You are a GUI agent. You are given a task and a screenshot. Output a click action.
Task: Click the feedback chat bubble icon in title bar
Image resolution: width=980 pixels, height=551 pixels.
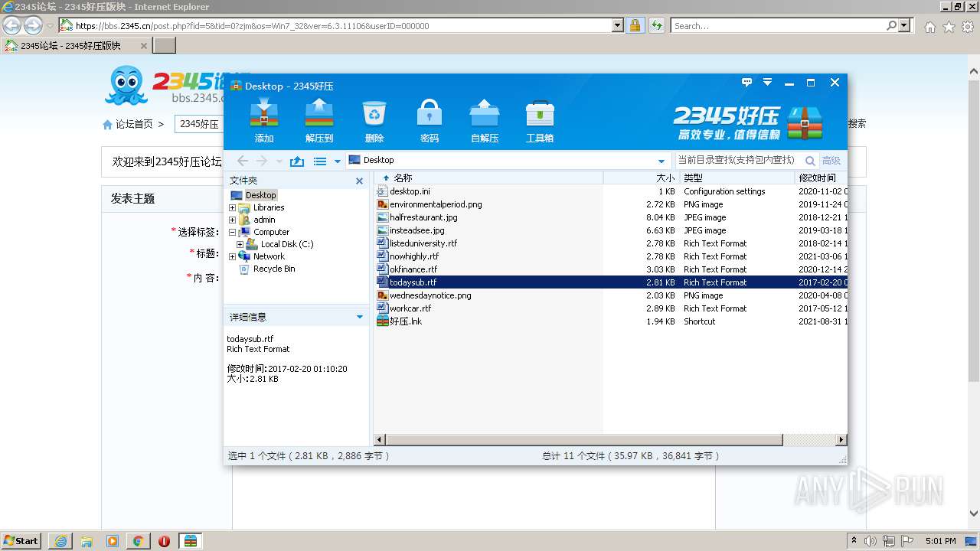tap(747, 83)
